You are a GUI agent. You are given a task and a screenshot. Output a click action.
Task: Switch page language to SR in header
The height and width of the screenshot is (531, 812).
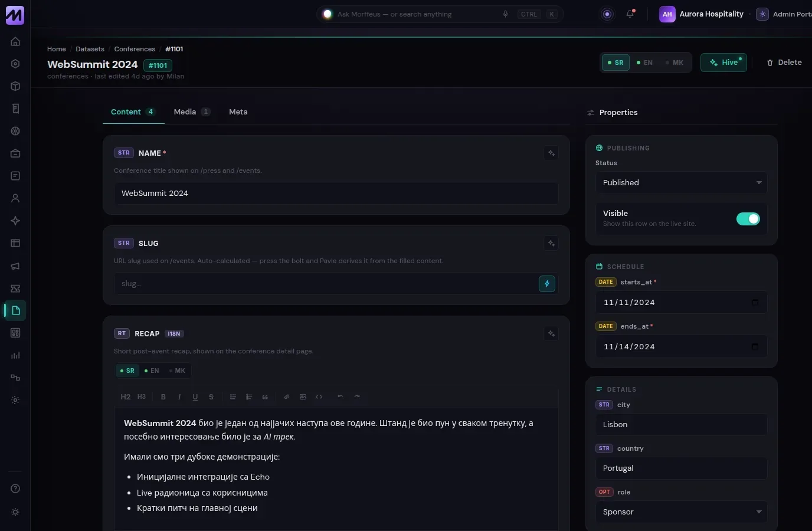pyautogui.click(x=615, y=63)
